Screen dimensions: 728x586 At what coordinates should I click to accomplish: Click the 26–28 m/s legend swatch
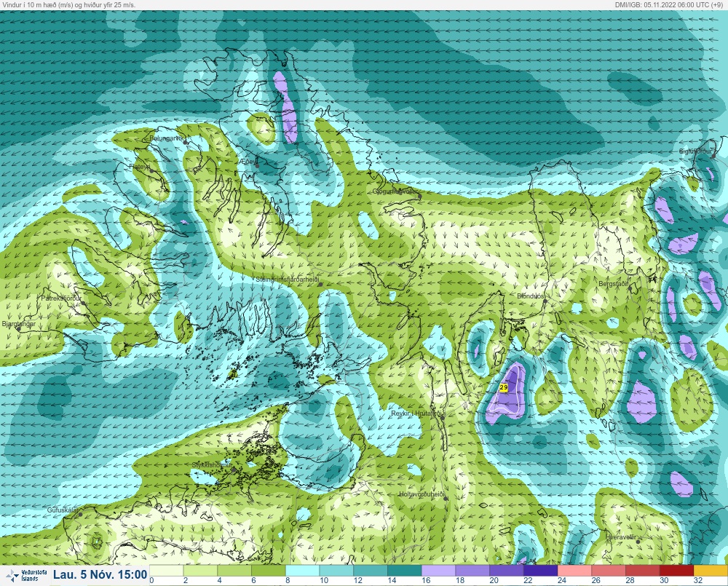(609, 570)
